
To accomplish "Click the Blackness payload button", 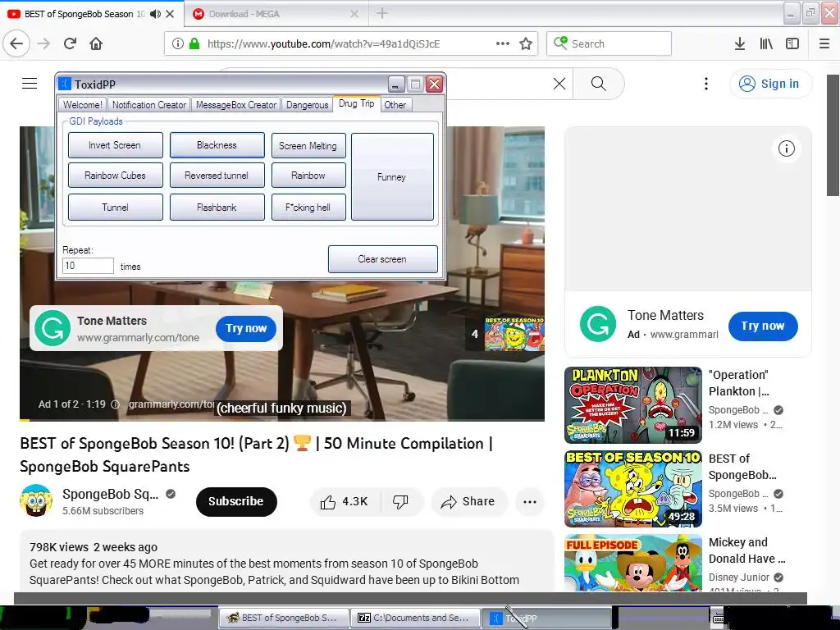I will click(217, 145).
